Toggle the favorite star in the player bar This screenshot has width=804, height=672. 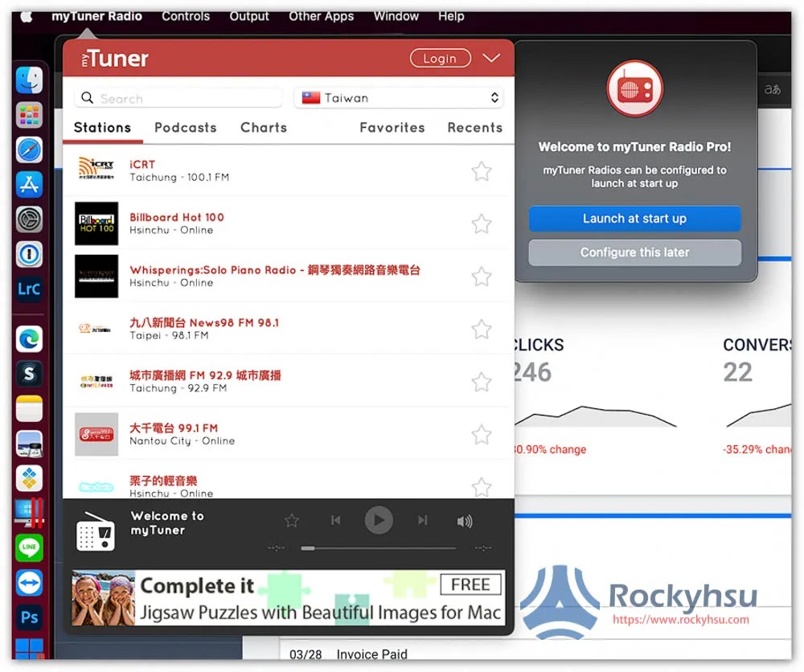click(292, 521)
